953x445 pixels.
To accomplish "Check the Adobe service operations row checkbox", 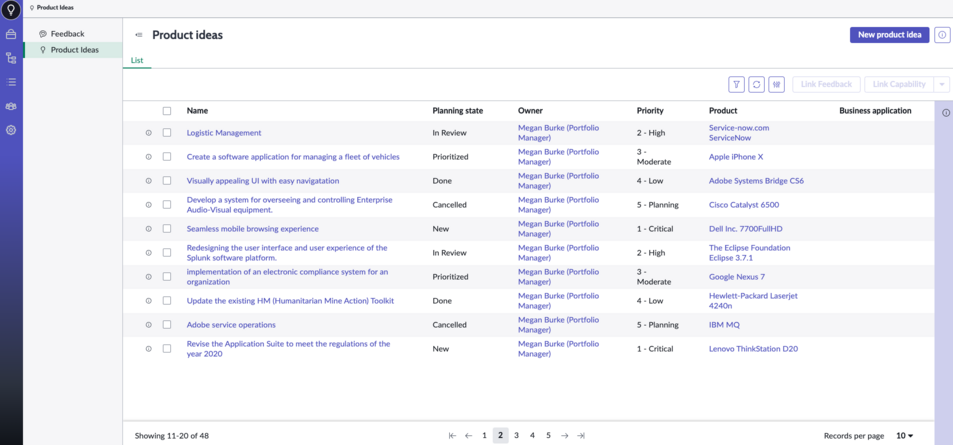I will 167,325.
